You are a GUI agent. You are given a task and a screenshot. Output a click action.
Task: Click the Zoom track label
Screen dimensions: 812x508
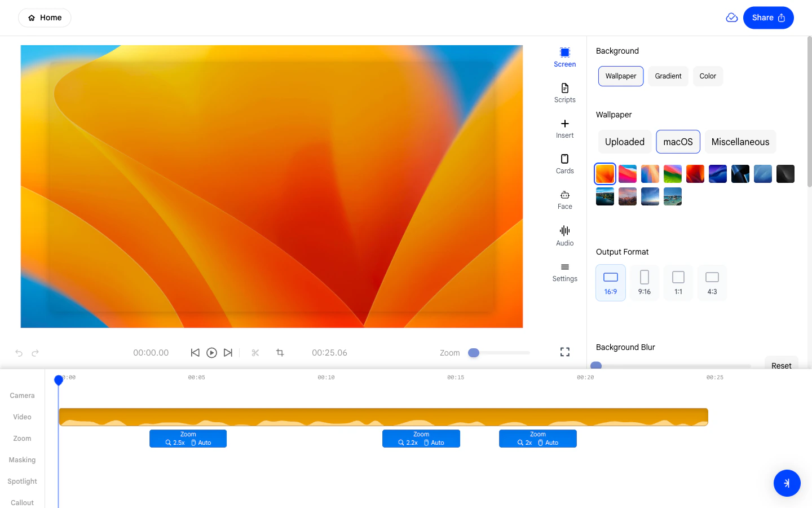tap(22, 439)
